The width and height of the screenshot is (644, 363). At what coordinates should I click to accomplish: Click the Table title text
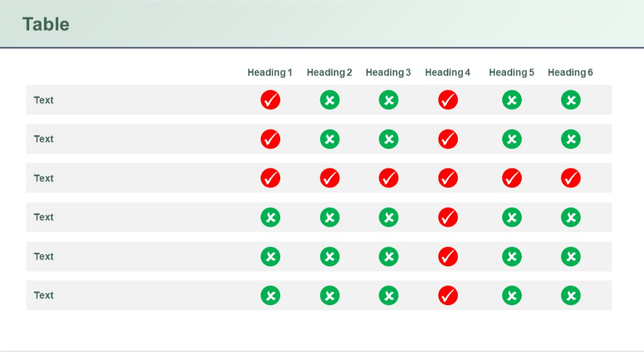click(46, 24)
